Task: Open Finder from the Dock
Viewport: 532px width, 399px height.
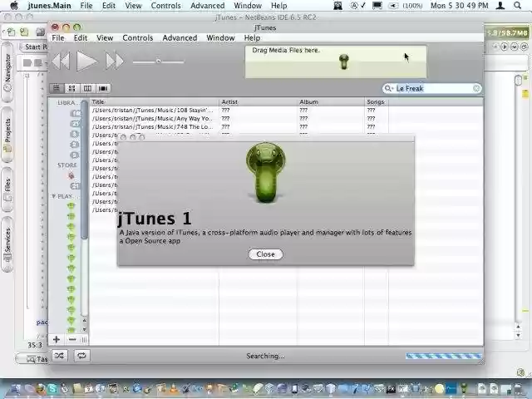Action: click(x=17, y=389)
